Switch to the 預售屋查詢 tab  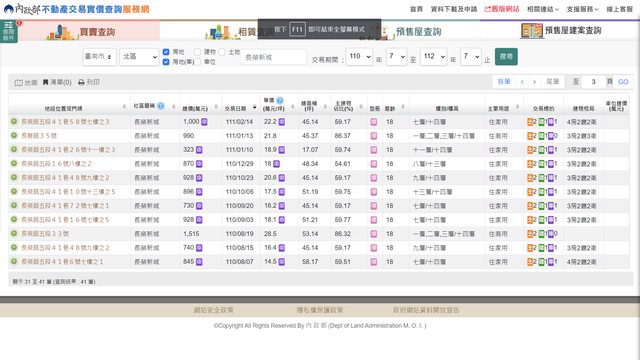(x=418, y=32)
